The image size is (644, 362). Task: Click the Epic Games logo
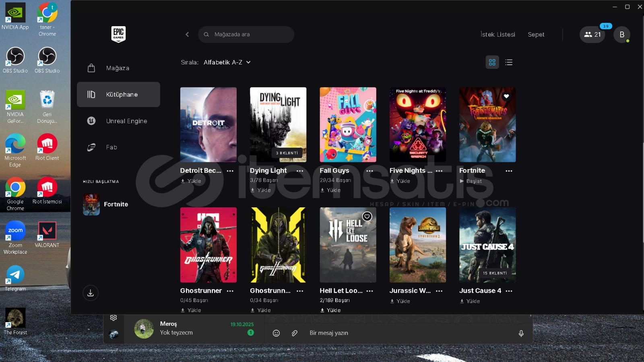click(118, 34)
